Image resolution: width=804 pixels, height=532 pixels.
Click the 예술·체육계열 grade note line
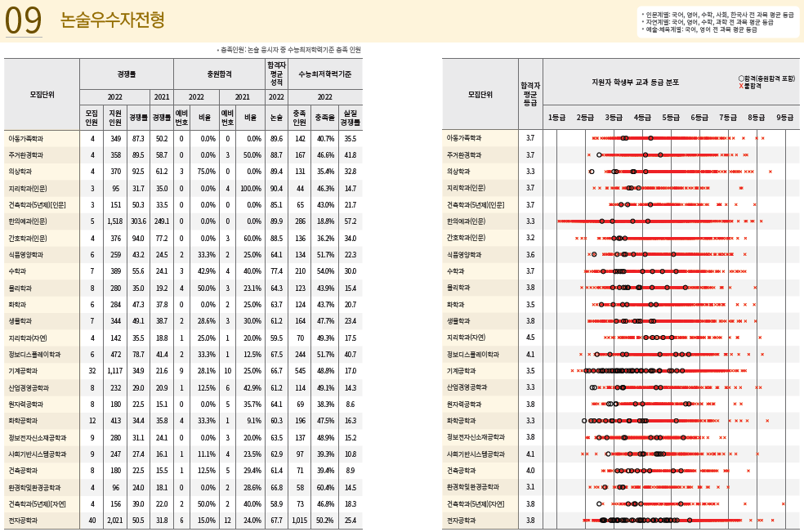(699, 29)
